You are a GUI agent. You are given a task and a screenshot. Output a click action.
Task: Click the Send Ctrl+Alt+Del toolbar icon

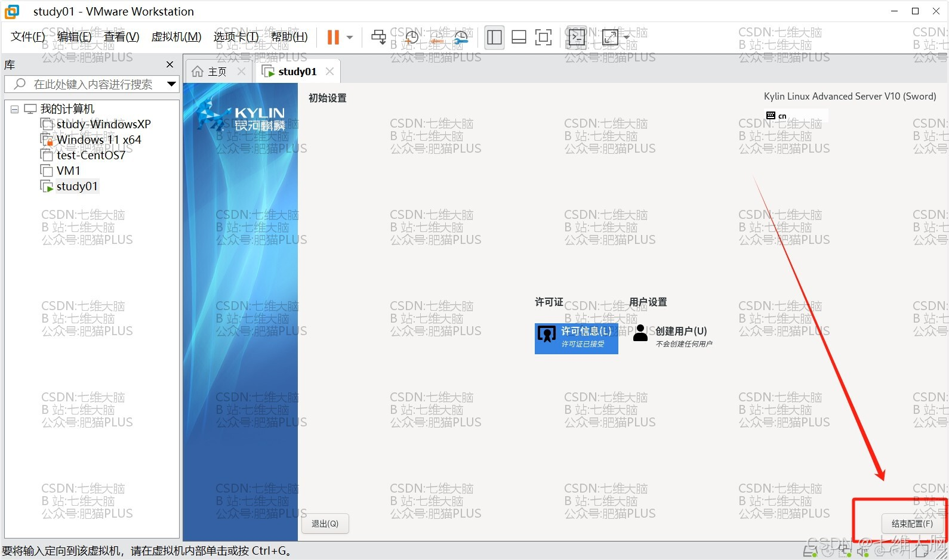pyautogui.click(x=378, y=37)
